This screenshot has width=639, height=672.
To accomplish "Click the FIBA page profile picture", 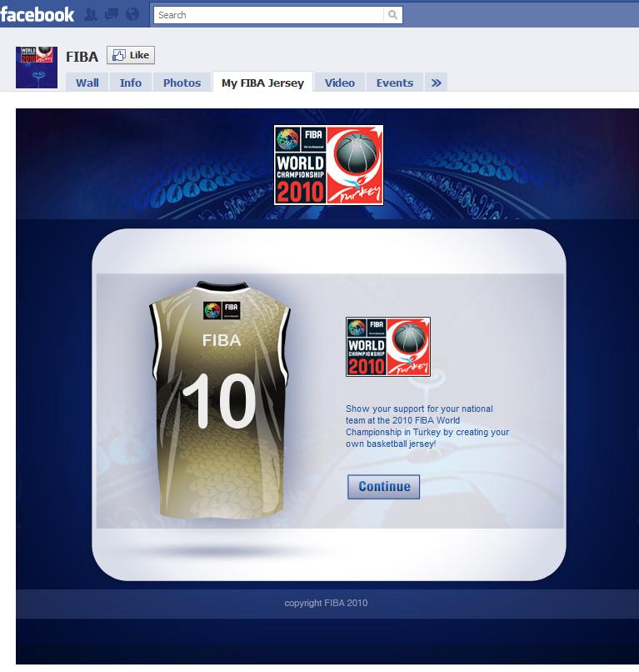I will 37,68.
